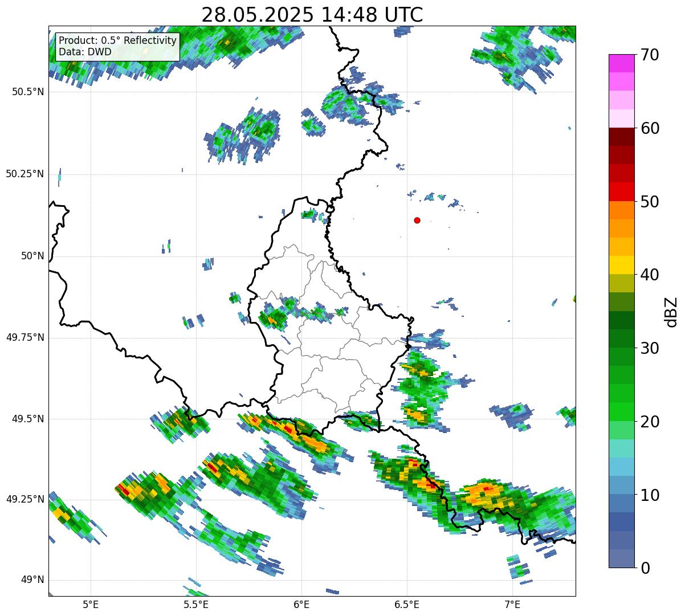This screenshot has width=685, height=616.
Task: Click the 6°E longitude label
Action: pos(301,604)
